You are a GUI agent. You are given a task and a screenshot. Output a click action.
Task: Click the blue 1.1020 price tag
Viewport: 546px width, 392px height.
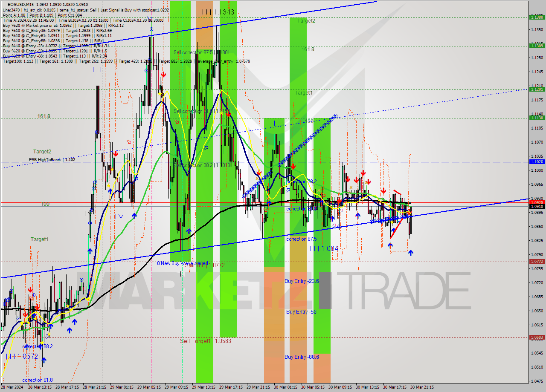coord(536,162)
